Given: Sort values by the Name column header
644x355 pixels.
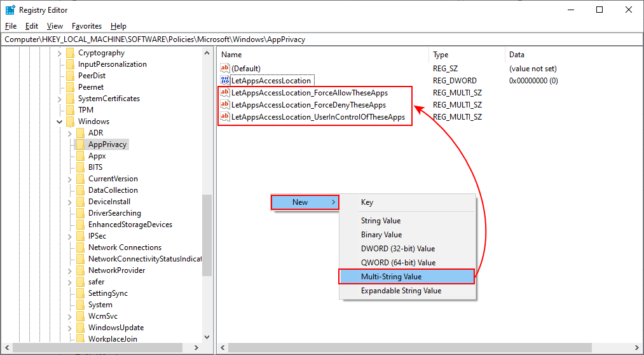Looking at the screenshot, I should tap(323, 55).
